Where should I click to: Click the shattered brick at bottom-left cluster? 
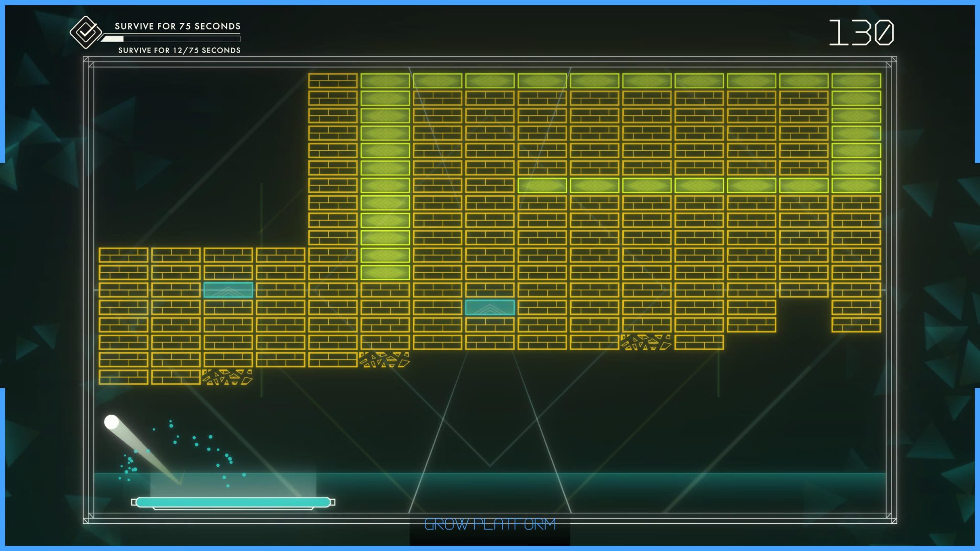[227, 377]
